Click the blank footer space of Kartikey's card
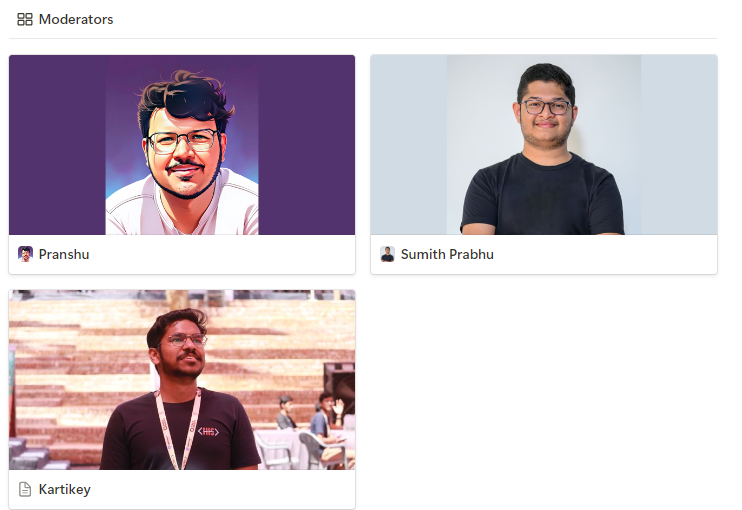The height and width of the screenshot is (510, 742). pos(222,490)
